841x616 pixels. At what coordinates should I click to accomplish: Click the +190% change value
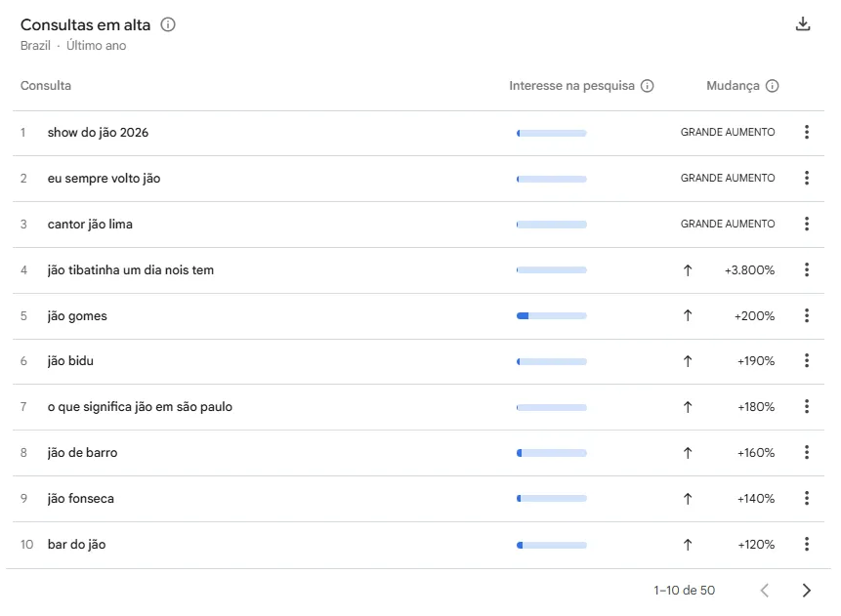click(756, 361)
